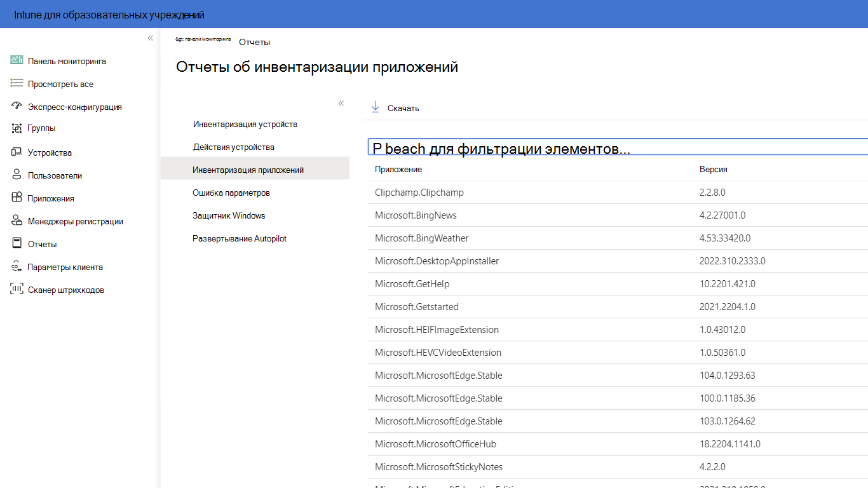Open the Параметры клиента settings icon
868x488 pixels.
[17, 266]
